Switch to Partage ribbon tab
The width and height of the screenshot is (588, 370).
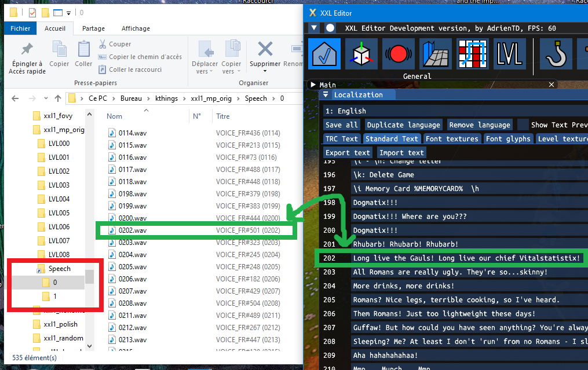pos(93,28)
